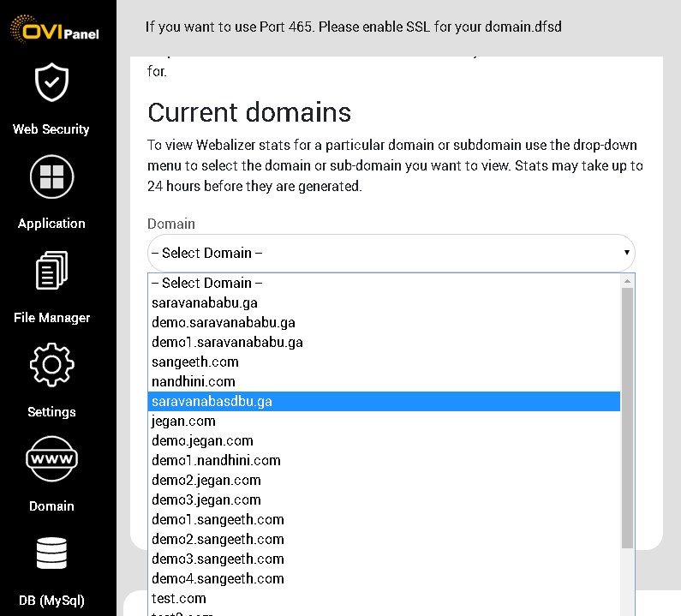Open the DB (MySql) database icon
The height and width of the screenshot is (616, 681).
(x=51, y=553)
